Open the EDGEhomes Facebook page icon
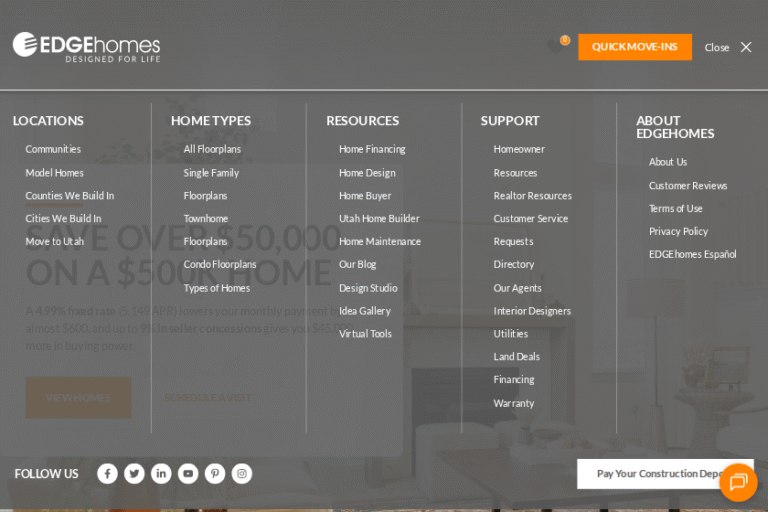This screenshot has height=512, width=768. tap(107, 474)
